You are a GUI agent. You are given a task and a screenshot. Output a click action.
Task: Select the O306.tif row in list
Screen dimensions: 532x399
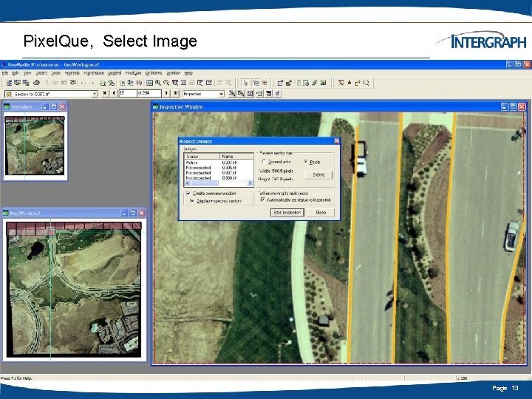[x=219, y=168]
